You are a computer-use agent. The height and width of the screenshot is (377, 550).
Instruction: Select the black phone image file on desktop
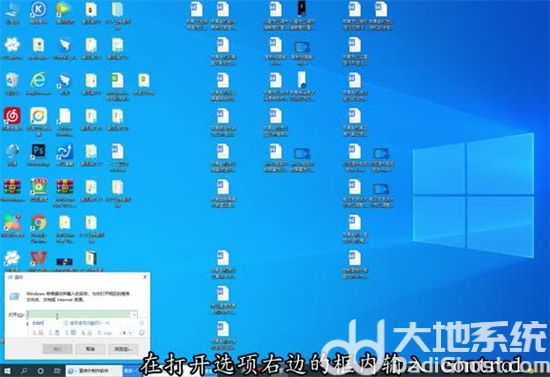pyautogui.click(x=302, y=16)
